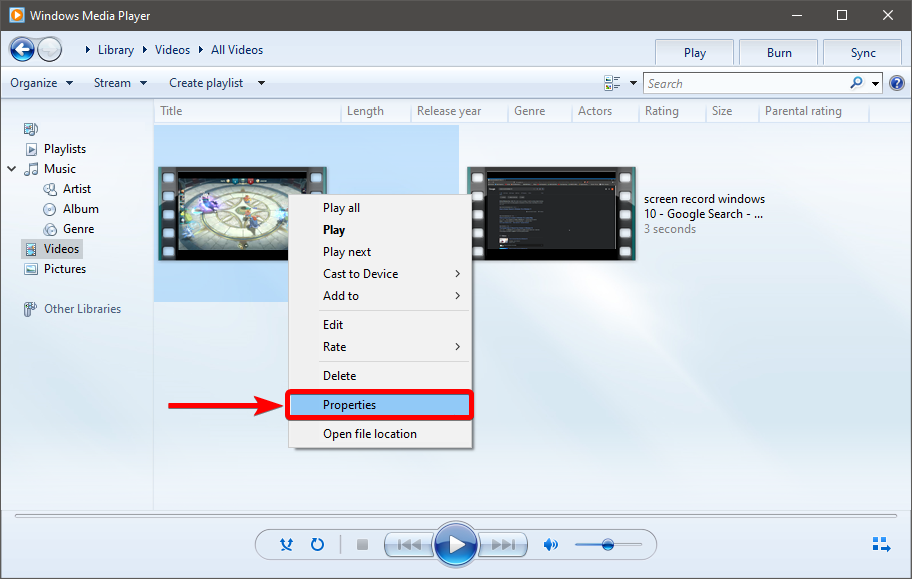The width and height of the screenshot is (912, 579).
Task: Adjust the volume slider
Action: 607,545
